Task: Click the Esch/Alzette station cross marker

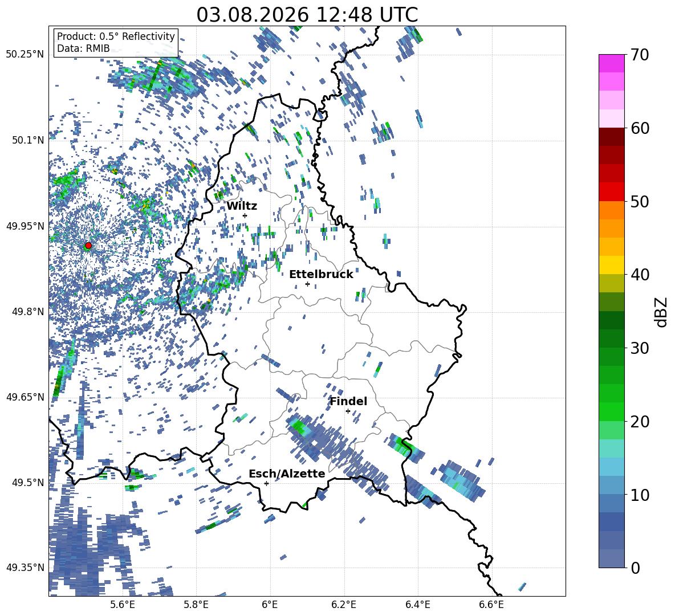Action: (x=266, y=483)
